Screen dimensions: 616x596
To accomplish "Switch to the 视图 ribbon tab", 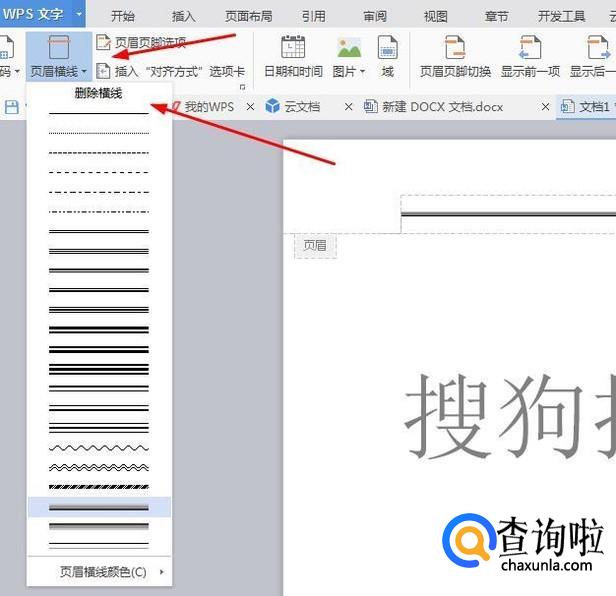I will pyautogui.click(x=436, y=16).
